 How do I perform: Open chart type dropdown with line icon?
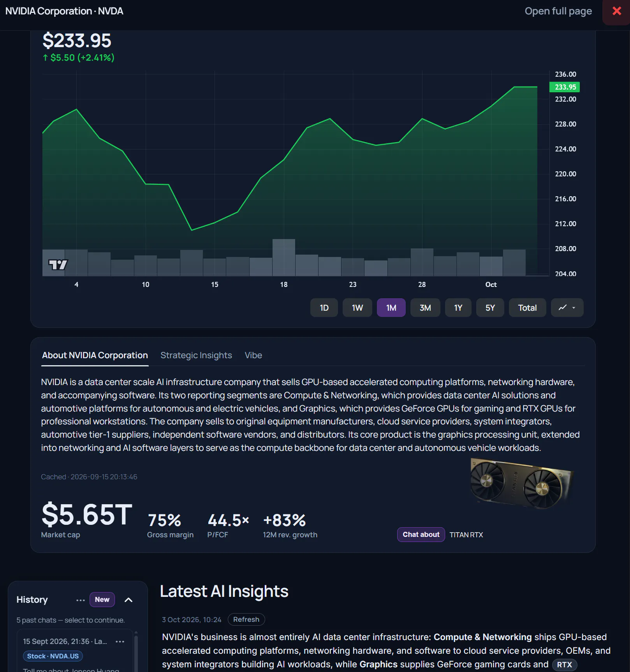567,308
